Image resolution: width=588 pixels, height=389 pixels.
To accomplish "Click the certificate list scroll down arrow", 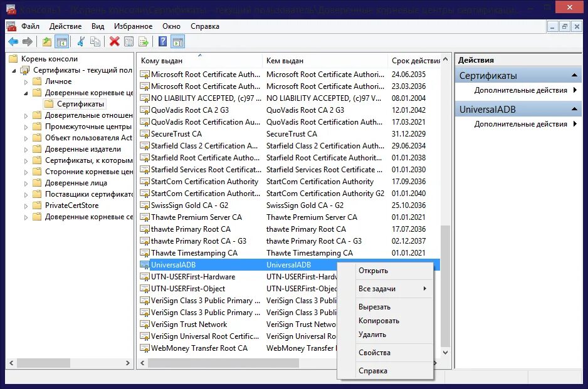I will click(446, 352).
